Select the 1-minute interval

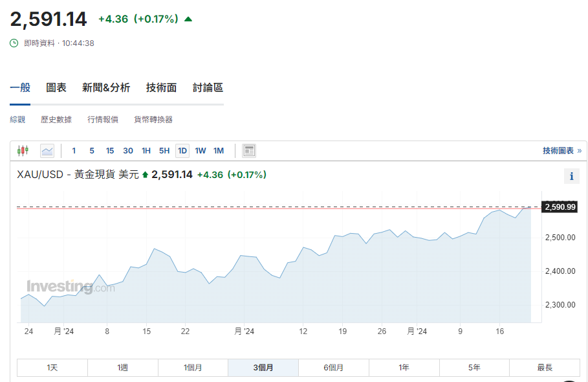pos(74,151)
